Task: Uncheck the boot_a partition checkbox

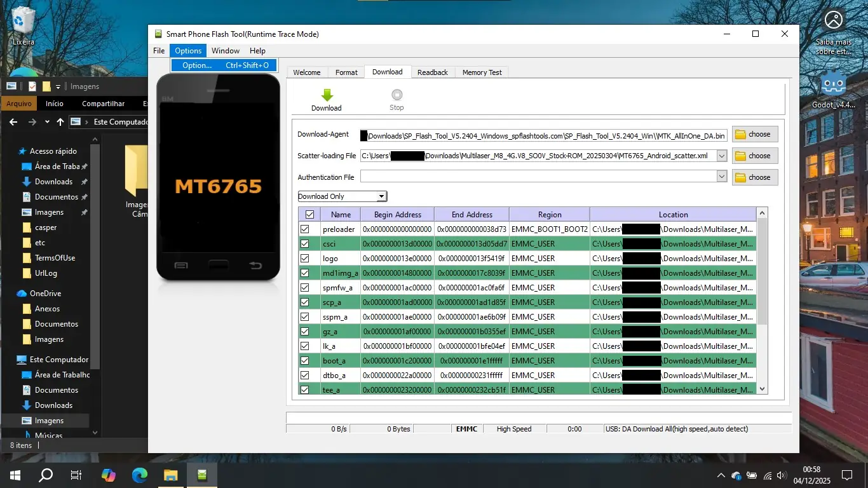Action: pyautogui.click(x=305, y=361)
